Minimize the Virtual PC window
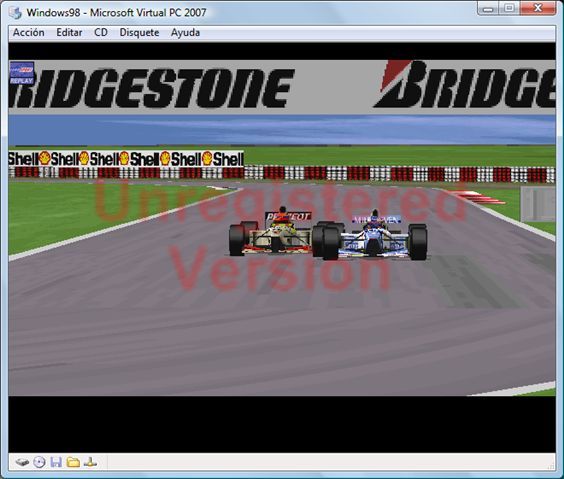The height and width of the screenshot is (479, 564). (488, 8)
